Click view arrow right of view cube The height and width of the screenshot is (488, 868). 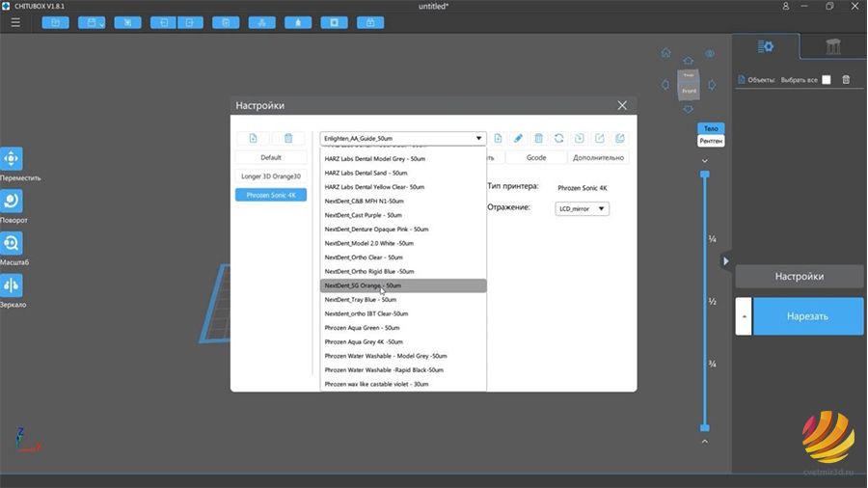coord(712,85)
